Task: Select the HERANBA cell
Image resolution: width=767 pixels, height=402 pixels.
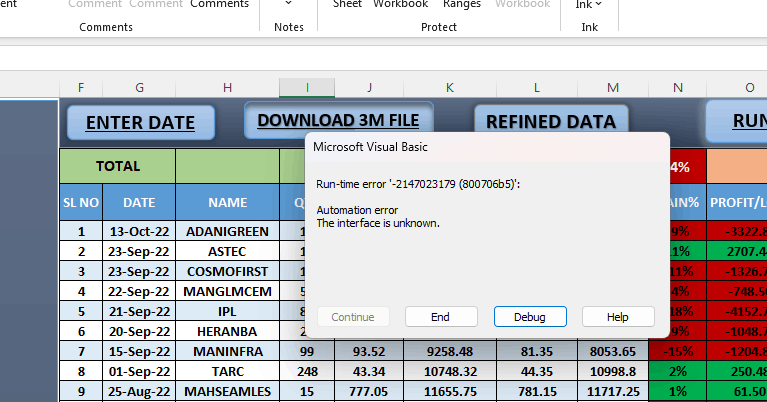Action: coord(227,332)
